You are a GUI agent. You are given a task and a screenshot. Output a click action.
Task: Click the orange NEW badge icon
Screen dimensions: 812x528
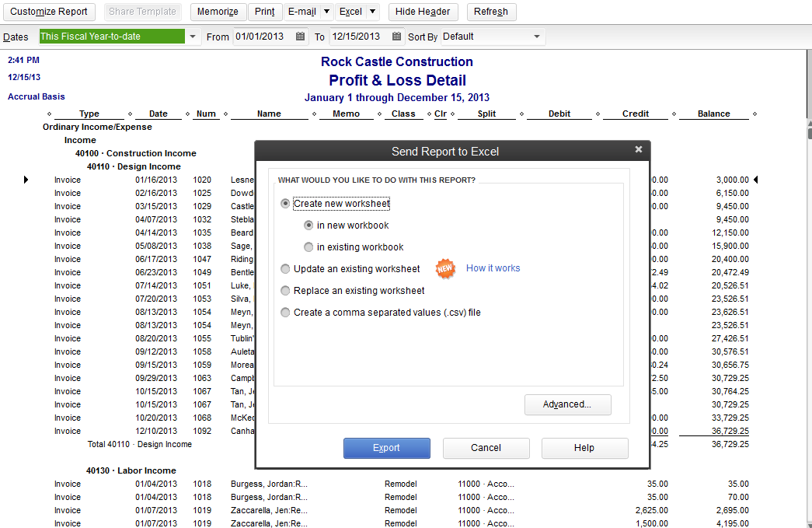click(x=444, y=268)
